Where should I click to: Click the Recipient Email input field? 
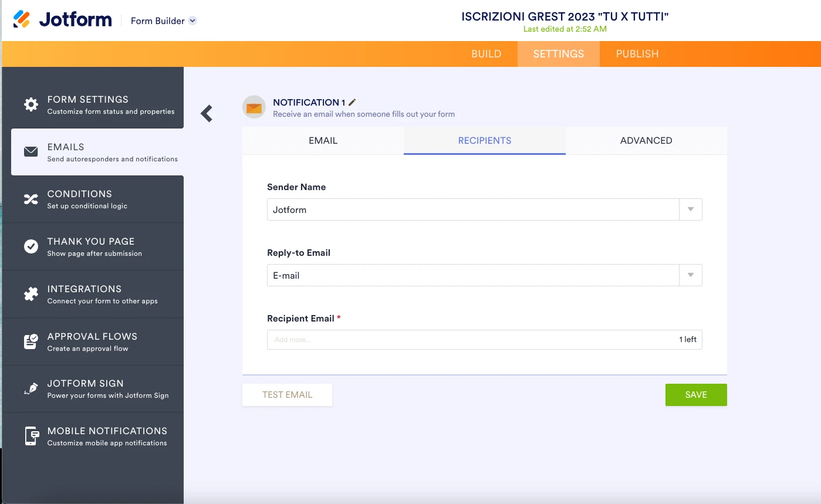coord(469,340)
